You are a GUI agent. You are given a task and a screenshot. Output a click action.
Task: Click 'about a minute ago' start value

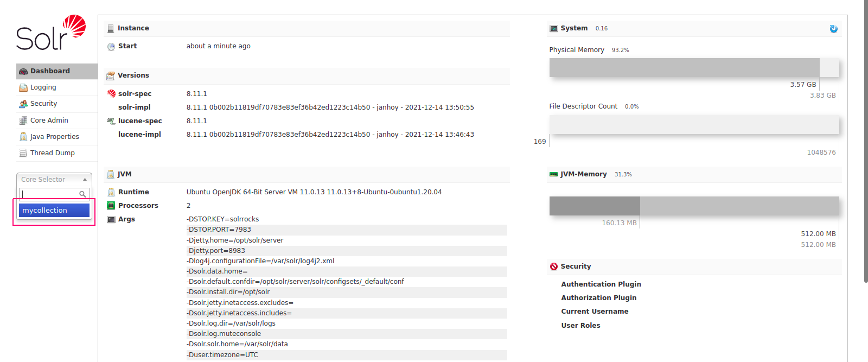click(219, 46)
